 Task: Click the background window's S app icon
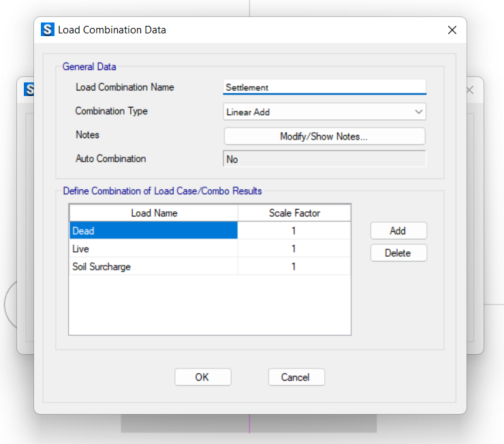point(29,89)
